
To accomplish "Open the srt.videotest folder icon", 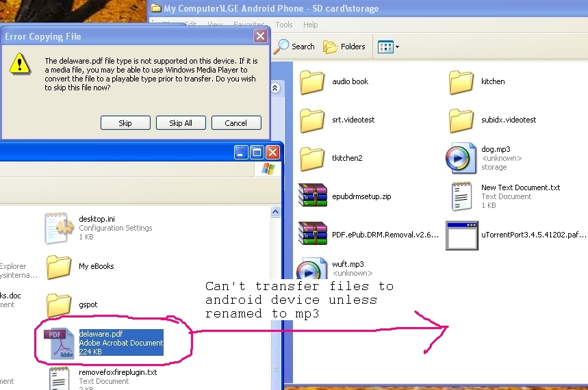I will pos(312,120).
